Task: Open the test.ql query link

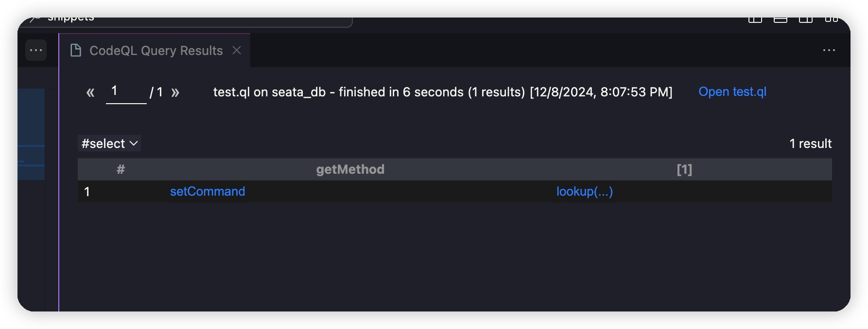Action: point(732,92)
